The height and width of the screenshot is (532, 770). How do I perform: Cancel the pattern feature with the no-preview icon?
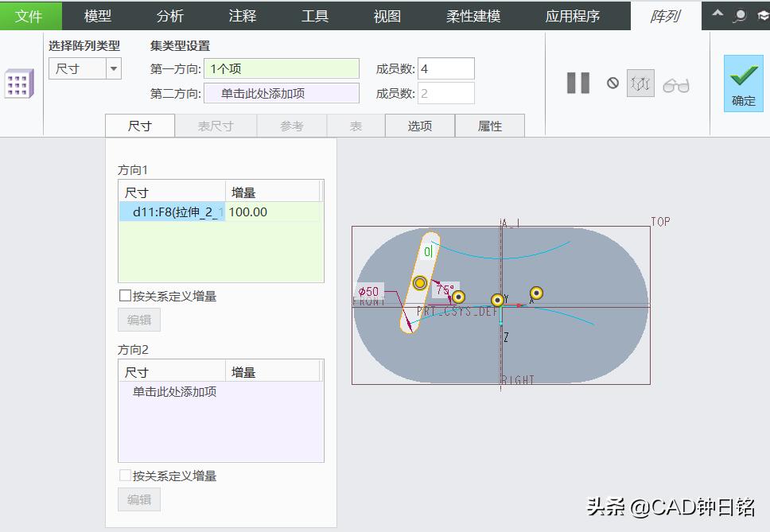(x=612, y=83)
